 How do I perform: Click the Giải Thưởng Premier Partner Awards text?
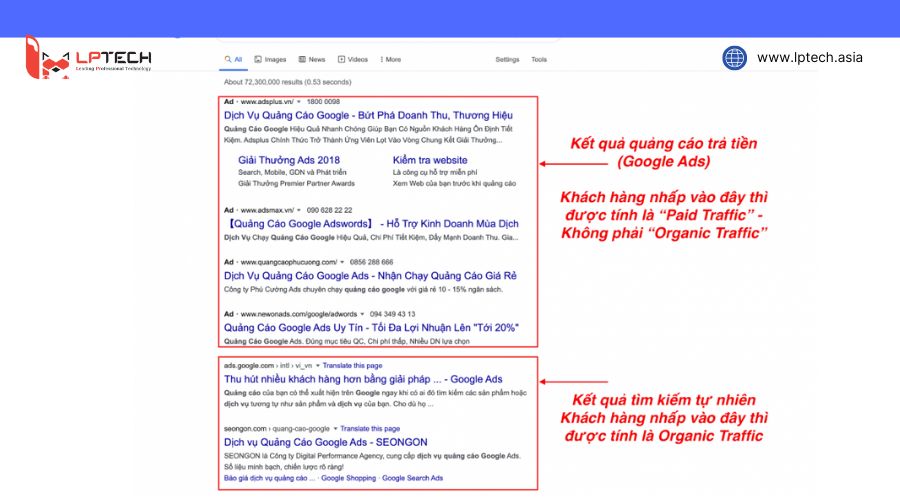(296, 184)
